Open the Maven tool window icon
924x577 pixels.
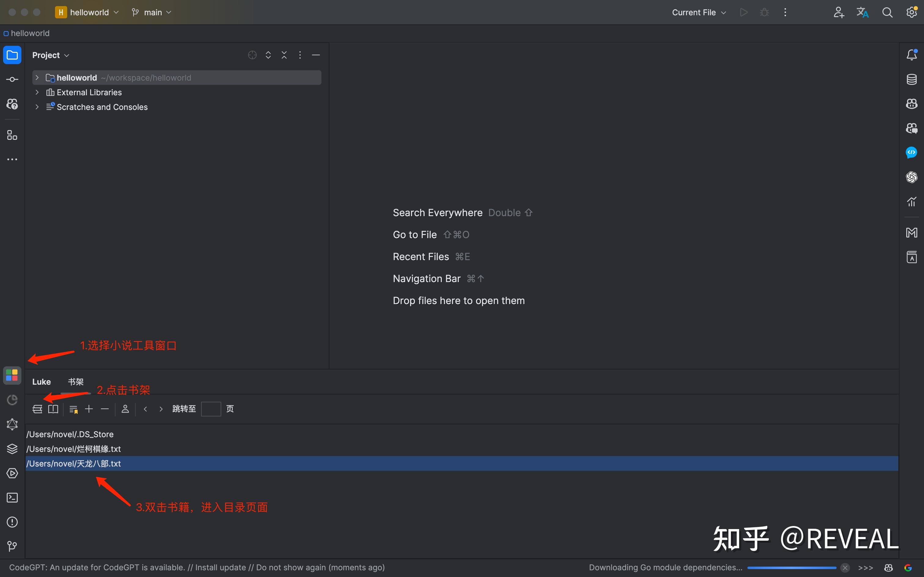911,232
